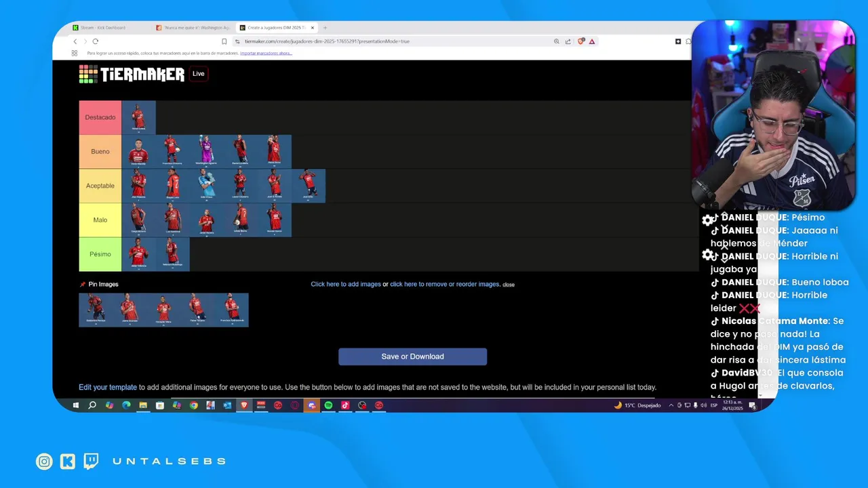Click the Malo tier label
This screenshot has width=868, height=488.
tap(100, 220)
